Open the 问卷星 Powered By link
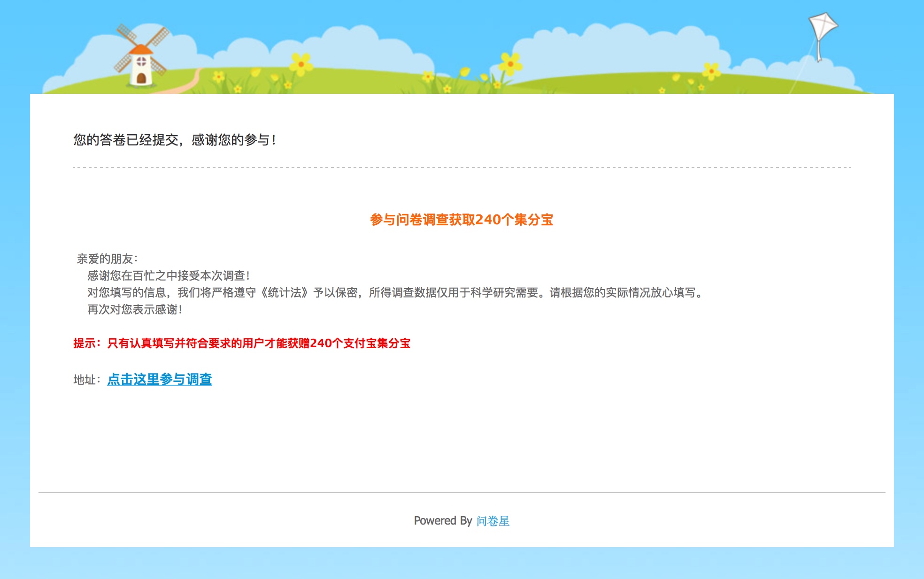The width and height of the screenshot is (924, 579). pos(493,521)
